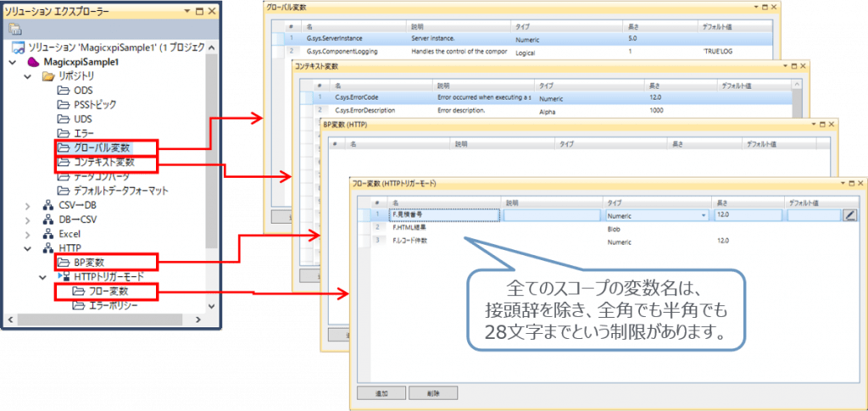Click the HTTPトリガーモード flow icon

(63, 277)
